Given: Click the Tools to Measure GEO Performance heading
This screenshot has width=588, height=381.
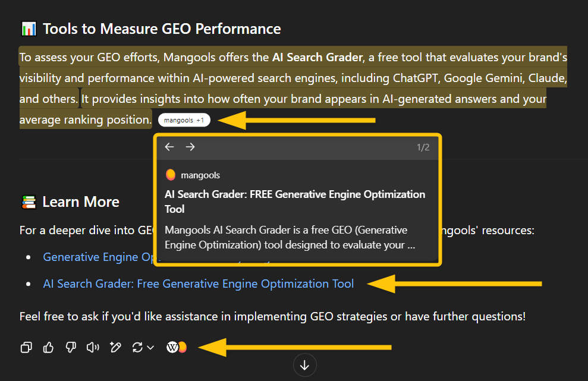Looking at the screenshot, I should [150, 28].
